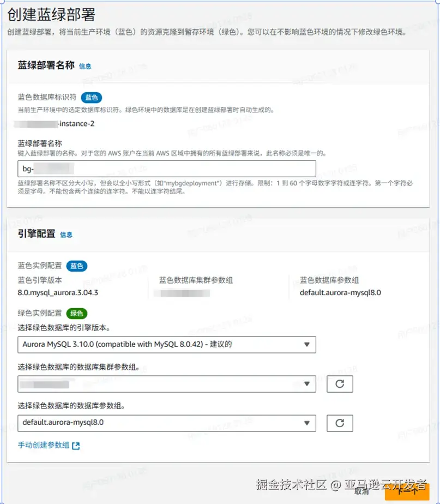Open the default.aurora-mysql8.0 parameter group dropdown
Image resolution: width=440 pixels, height=504 pixels.
pos(164,423)
